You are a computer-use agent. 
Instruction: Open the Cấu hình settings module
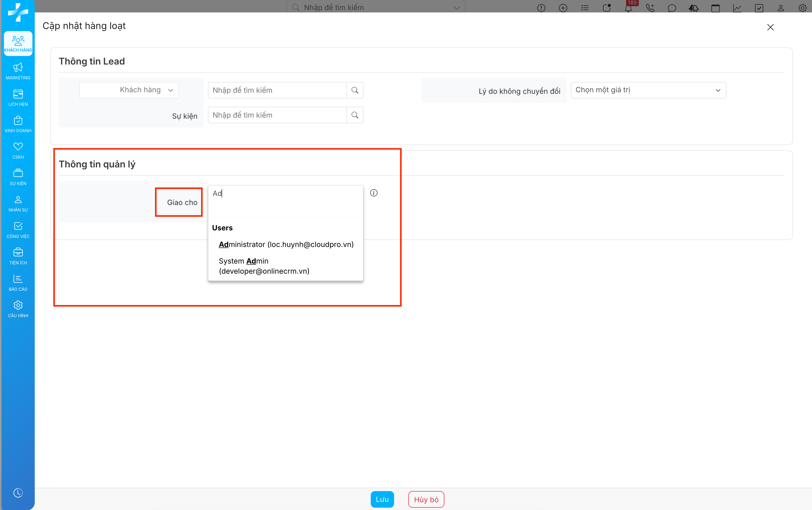coord(18,309)
